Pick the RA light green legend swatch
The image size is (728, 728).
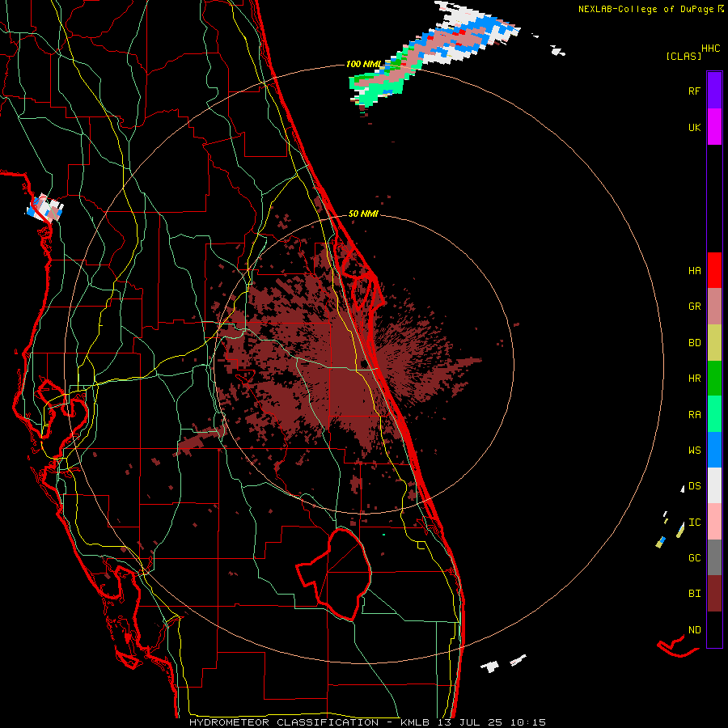click(714, 414)
